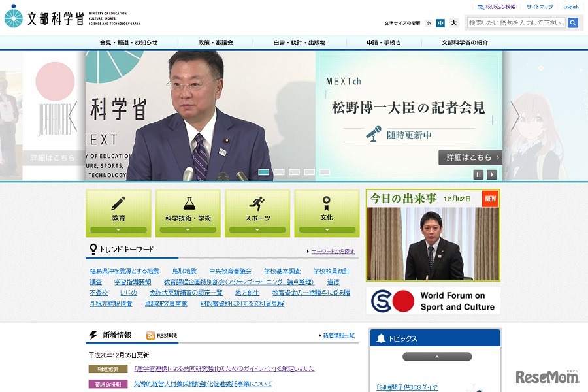The image size is (588, 392).
Task: Switch to 小 small font size
Action: (x=428, y=22)
